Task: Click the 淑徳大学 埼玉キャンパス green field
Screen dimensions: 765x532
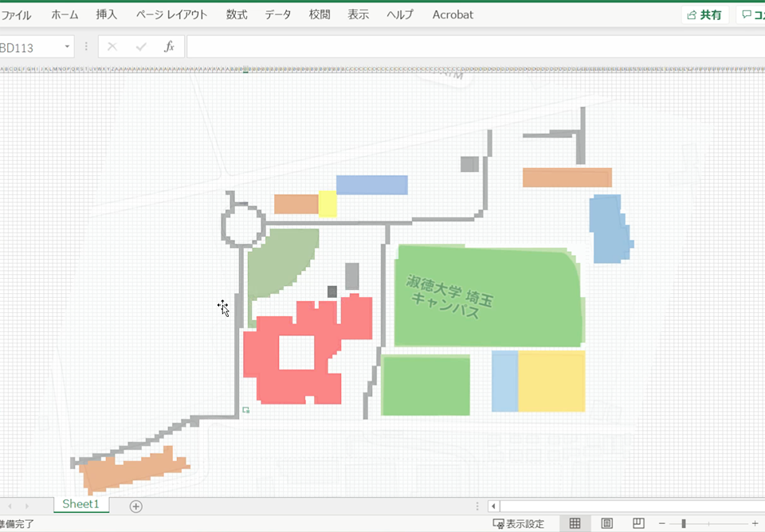Action: 488,296
